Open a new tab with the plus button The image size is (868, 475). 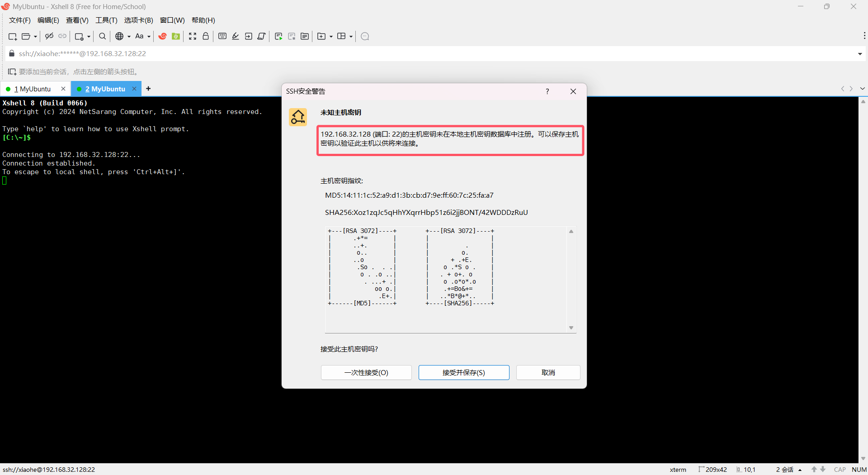(148, 89)
